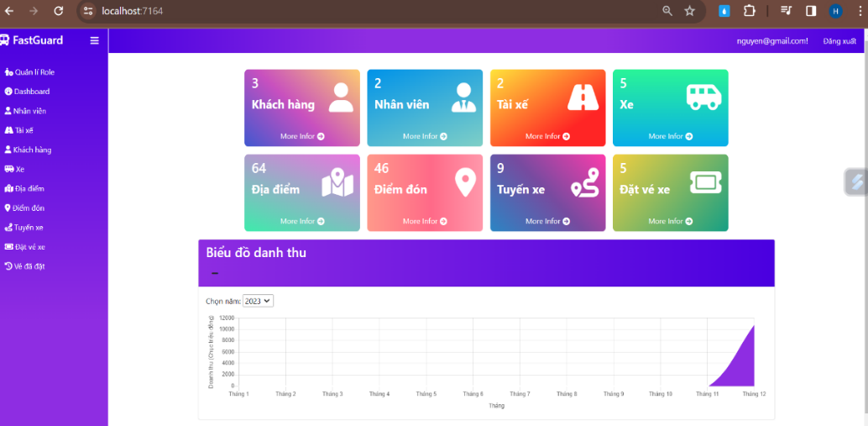Click the nguyen@gmail.com! account link

(771, 41)
